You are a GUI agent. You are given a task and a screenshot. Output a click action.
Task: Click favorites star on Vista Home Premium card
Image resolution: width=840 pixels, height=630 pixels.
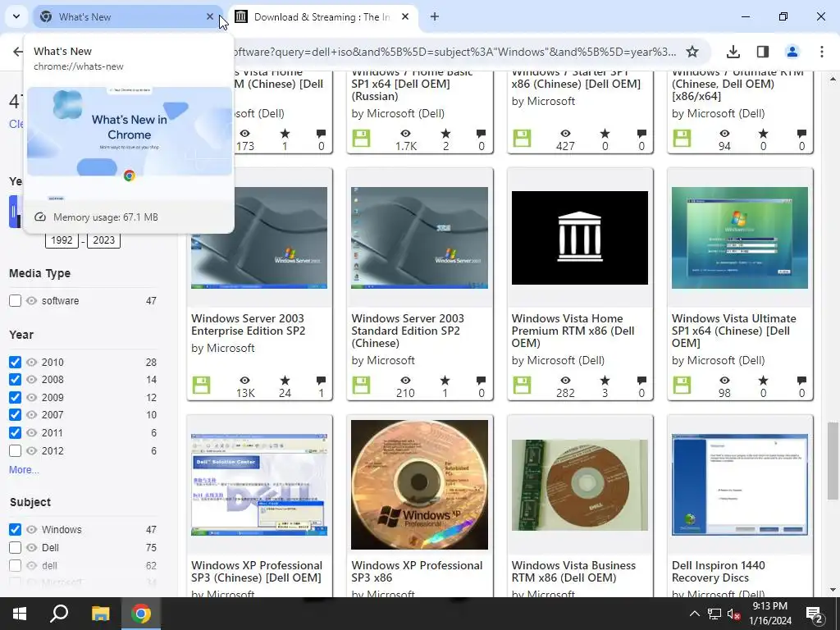pos(605,381)
